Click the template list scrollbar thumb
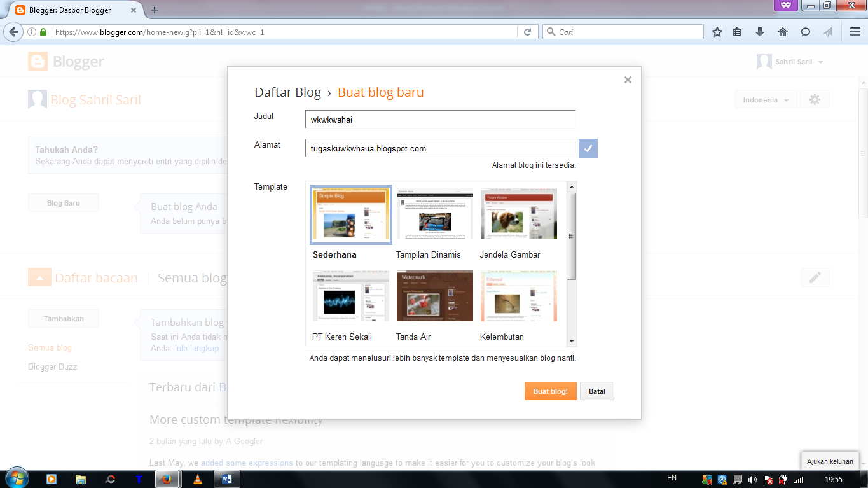The image size is (868, 488). pyautogui.click(x=572, y=236)
